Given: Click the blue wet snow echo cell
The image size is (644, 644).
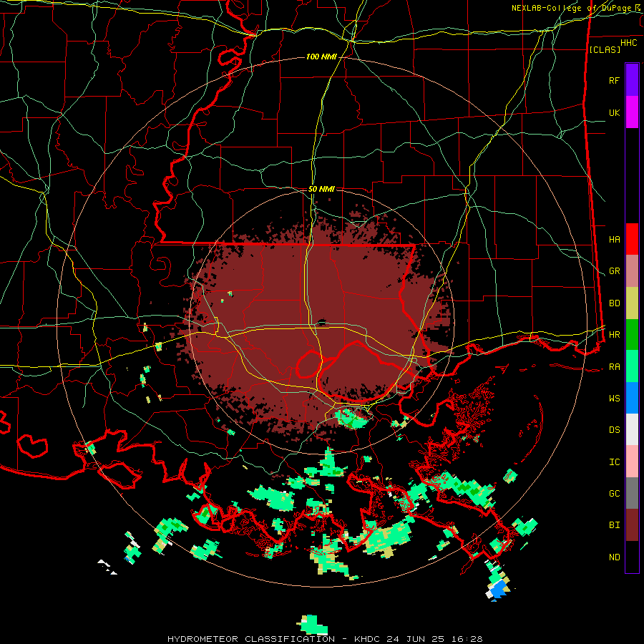Looking at the screenshot, I should point(499,590).
